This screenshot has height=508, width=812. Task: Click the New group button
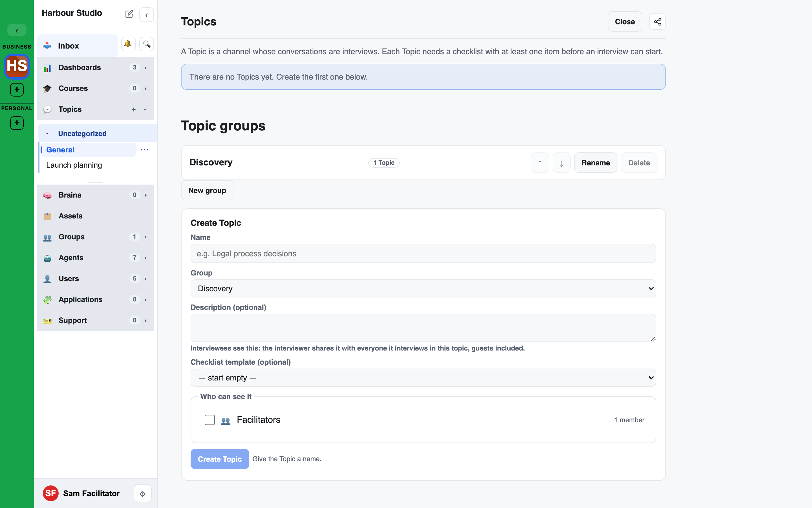[x=207, y=190]
